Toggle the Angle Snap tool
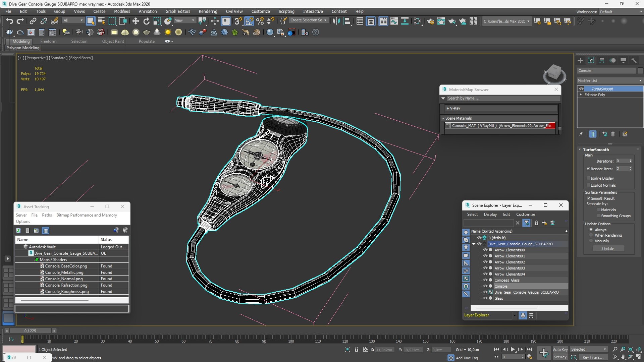 (x=249, y=21)
